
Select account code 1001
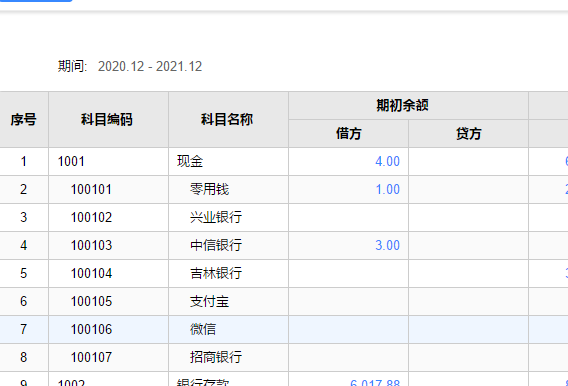point(71,161)
